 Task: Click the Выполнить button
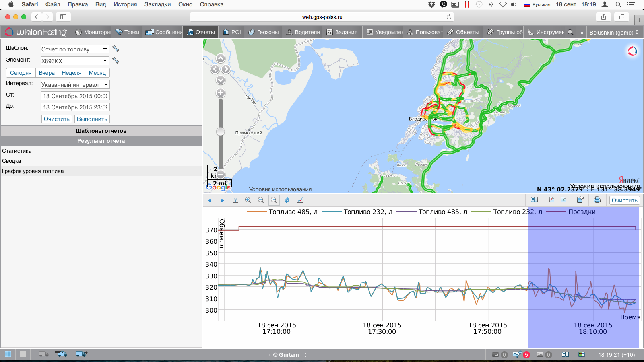(92, 119)
